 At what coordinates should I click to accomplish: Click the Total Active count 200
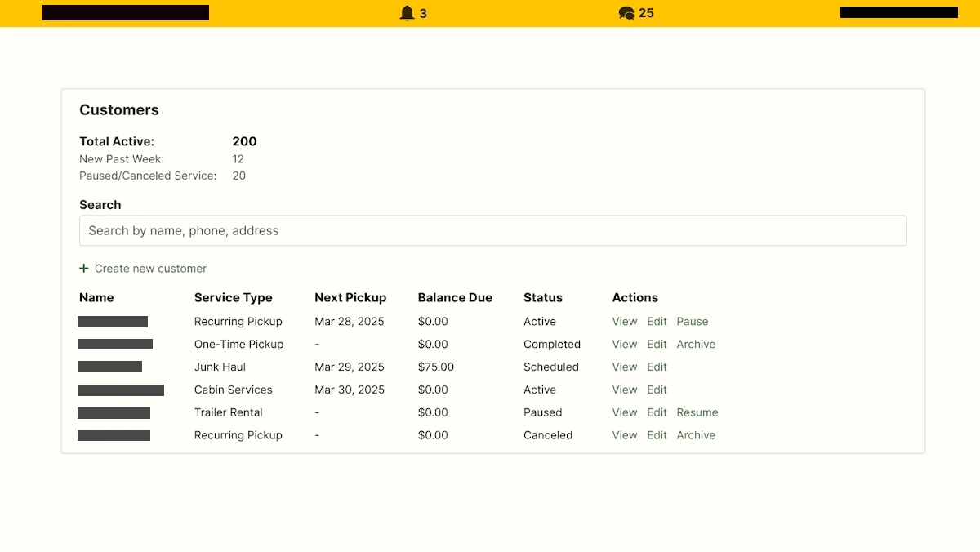pyautogui.click(x=244, y=142)
